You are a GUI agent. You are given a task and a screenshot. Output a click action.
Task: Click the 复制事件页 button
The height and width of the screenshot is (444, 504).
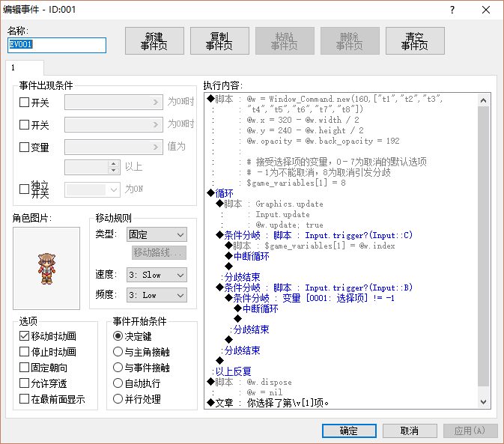coord(219,40)
